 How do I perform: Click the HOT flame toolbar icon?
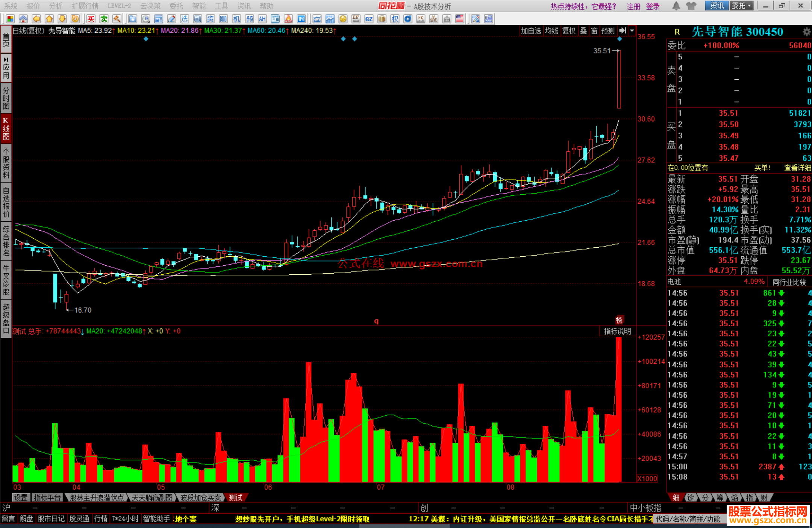click(288, 19)
